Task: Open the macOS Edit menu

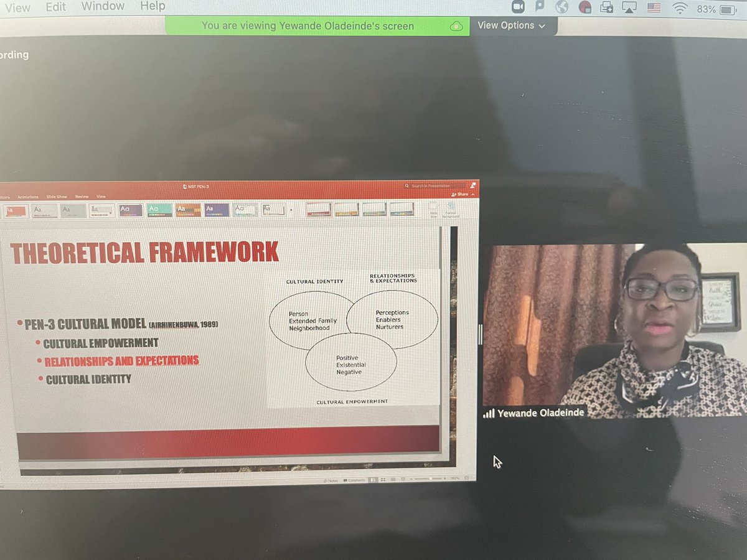Action: [55, 7]
